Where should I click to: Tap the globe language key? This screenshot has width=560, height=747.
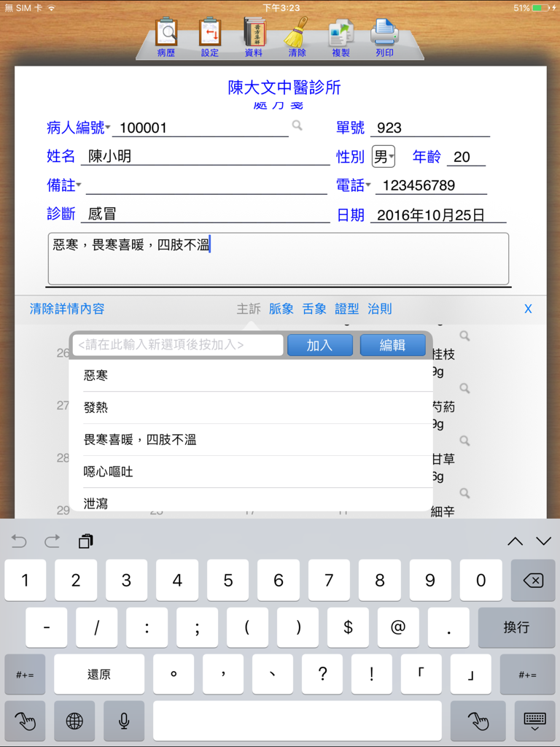coord(74,721)
